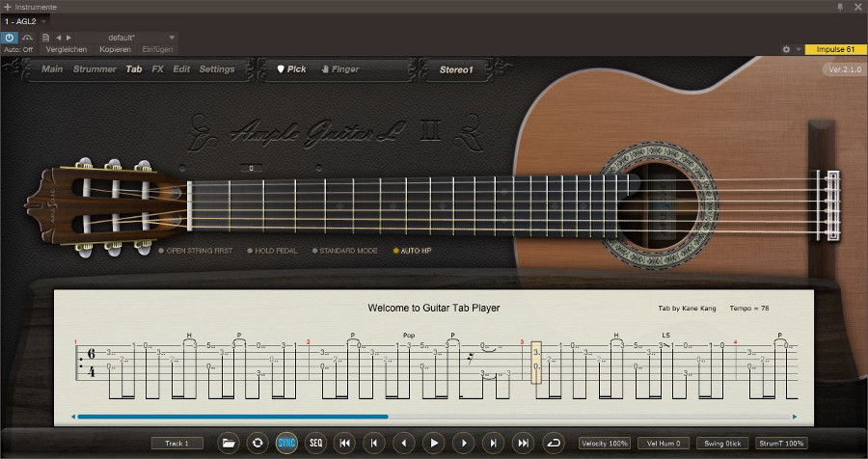Click the Velocity 100% field
The height and width of the screenshot is (459, 868).
[x=605, y=443]
